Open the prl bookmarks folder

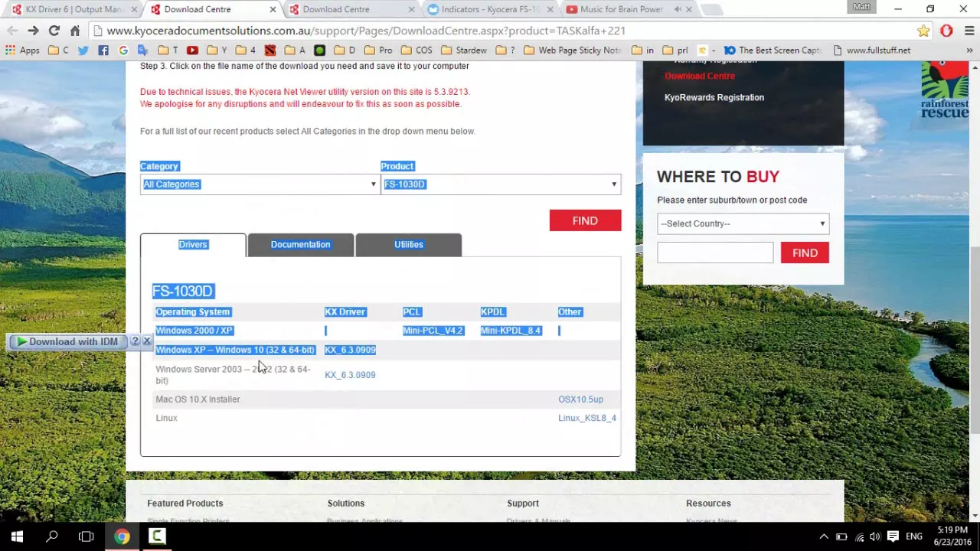[675, 51]
